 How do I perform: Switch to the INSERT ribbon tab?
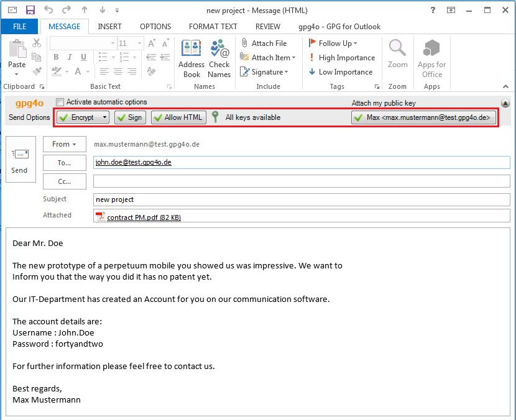click(x=109, y=27)
